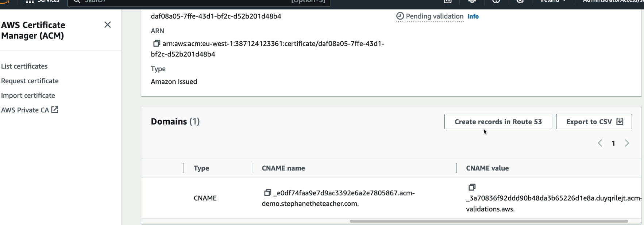Open Request certificate in sidebar
This screenshot has height=225, width=644.
[30, 81]
